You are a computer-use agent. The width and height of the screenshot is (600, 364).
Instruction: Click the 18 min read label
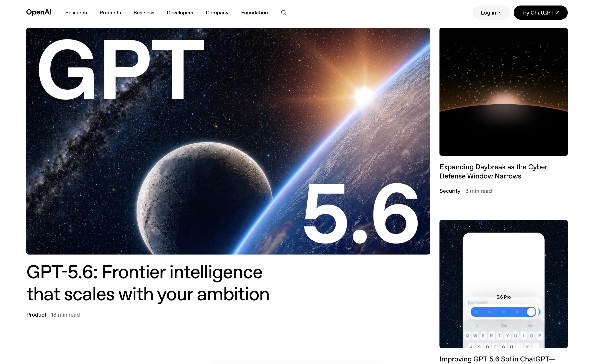[65, 315]
